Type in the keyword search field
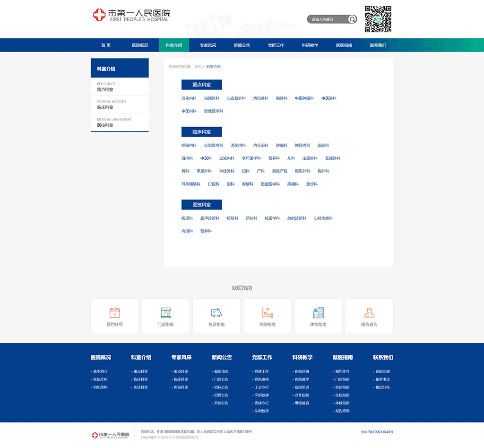Image resolution: width=484 pixels, height=448 pixels. pyautogui.click(x=328, y=19)
